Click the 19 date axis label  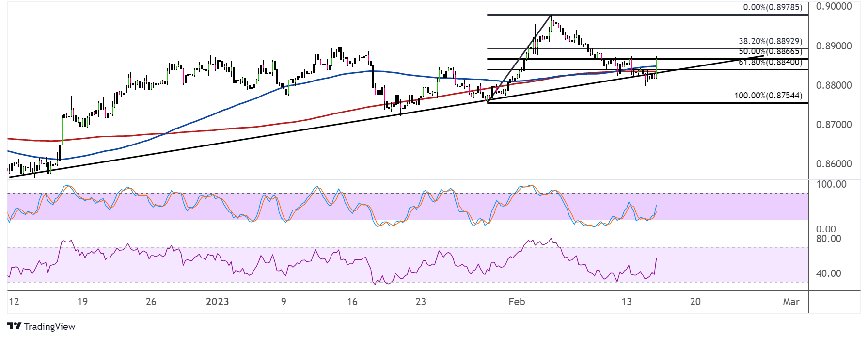pos(82,302)
